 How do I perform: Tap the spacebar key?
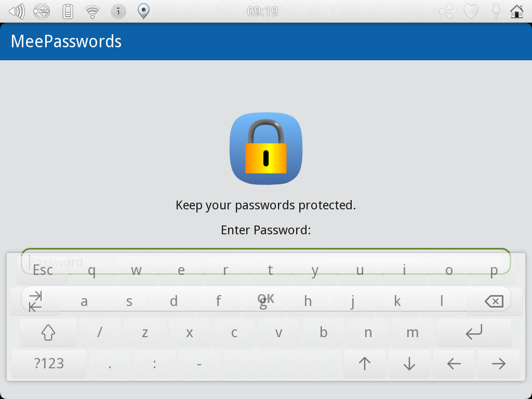(x=282, y=364)
